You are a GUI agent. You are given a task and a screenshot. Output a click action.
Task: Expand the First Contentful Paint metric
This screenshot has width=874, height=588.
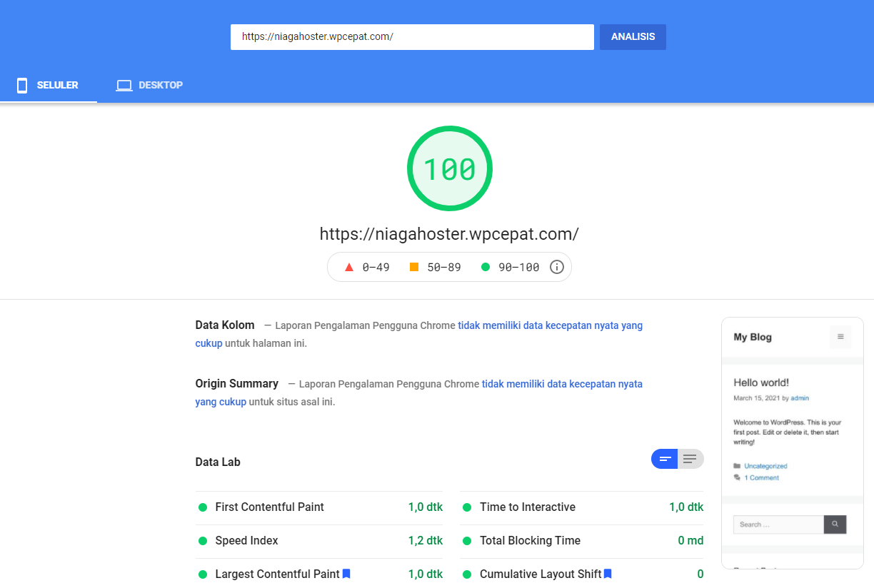coord(269,507)
